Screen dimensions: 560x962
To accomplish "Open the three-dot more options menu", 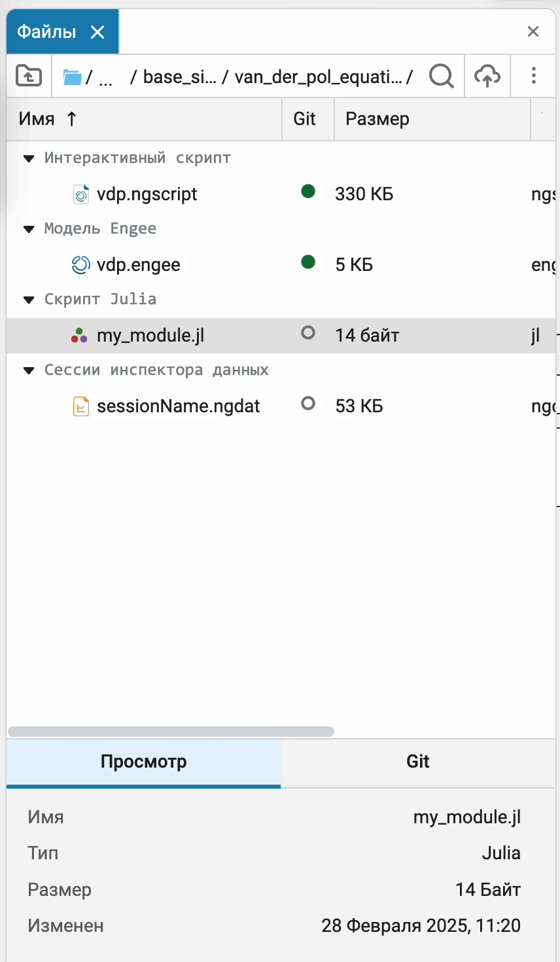I will [x=534, y=76].
